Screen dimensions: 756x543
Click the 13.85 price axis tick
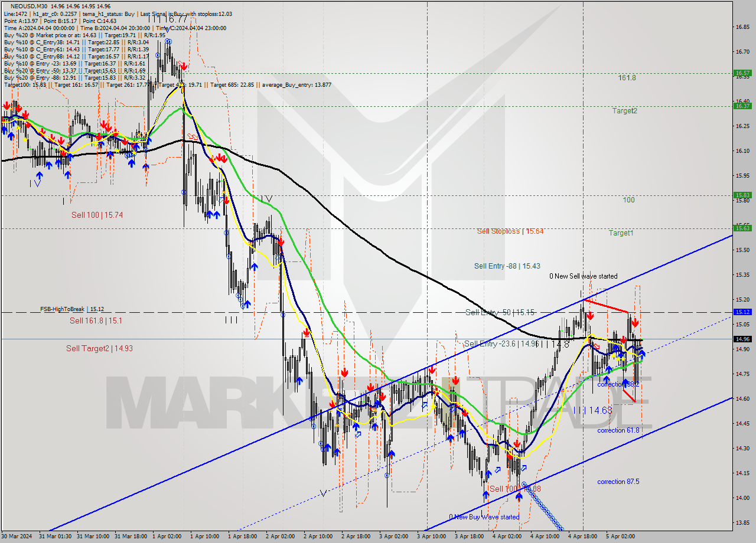[x=742, y=522]
